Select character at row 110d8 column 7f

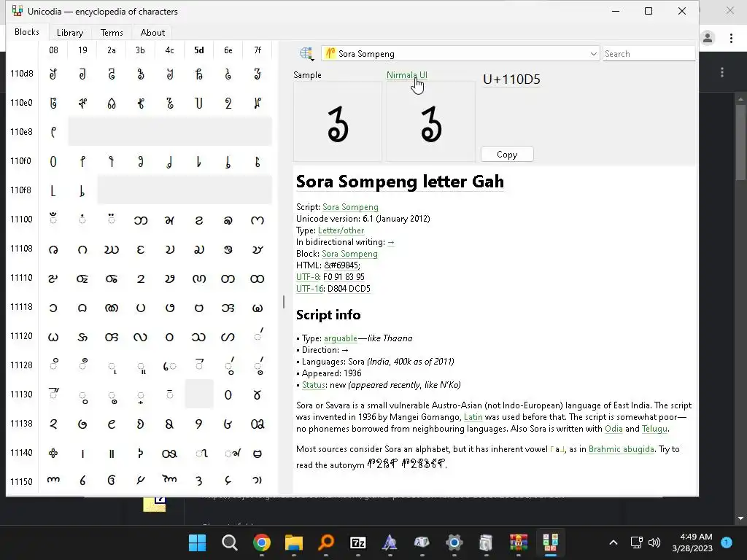(x=258, y=74)
